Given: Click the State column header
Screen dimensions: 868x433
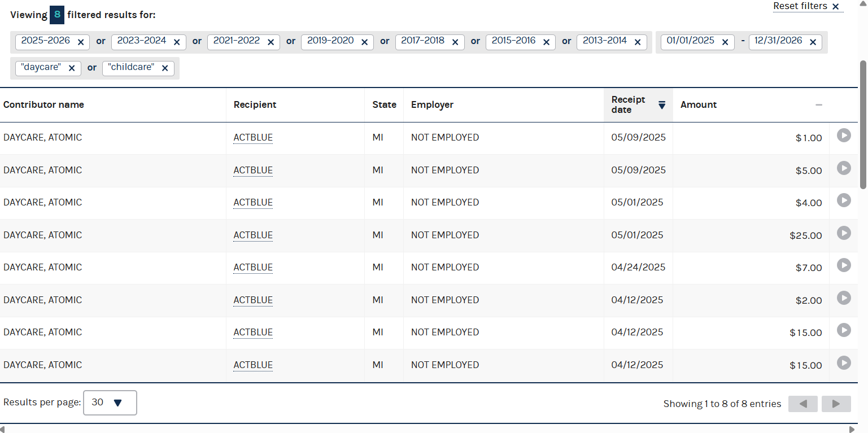Looking at the screenshot, I should click(384, 104).
